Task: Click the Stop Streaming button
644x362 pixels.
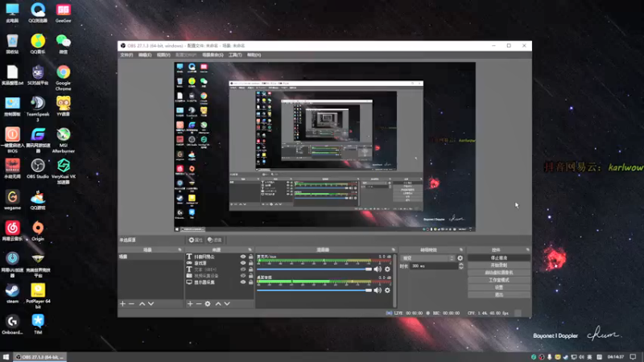Action: (498, 257)
